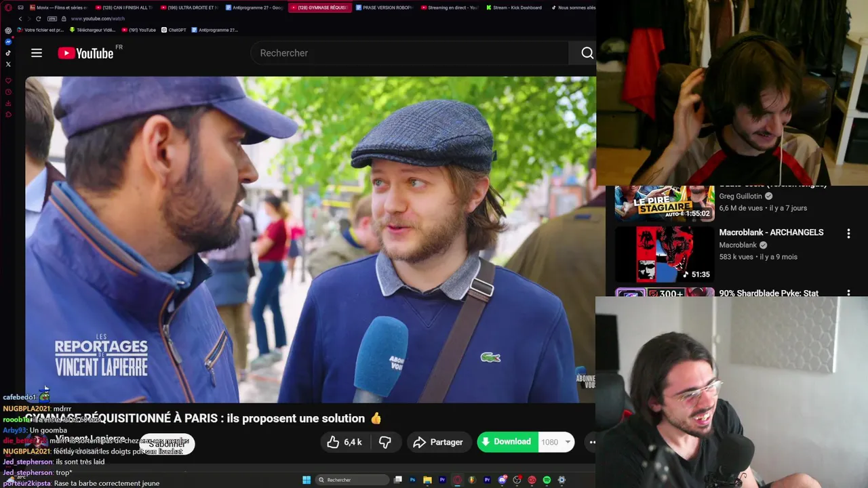The height and width of the screenshot is (488, 868).
Task: Switch to the Nous sommes allés tab
Action: pos(573,7)
